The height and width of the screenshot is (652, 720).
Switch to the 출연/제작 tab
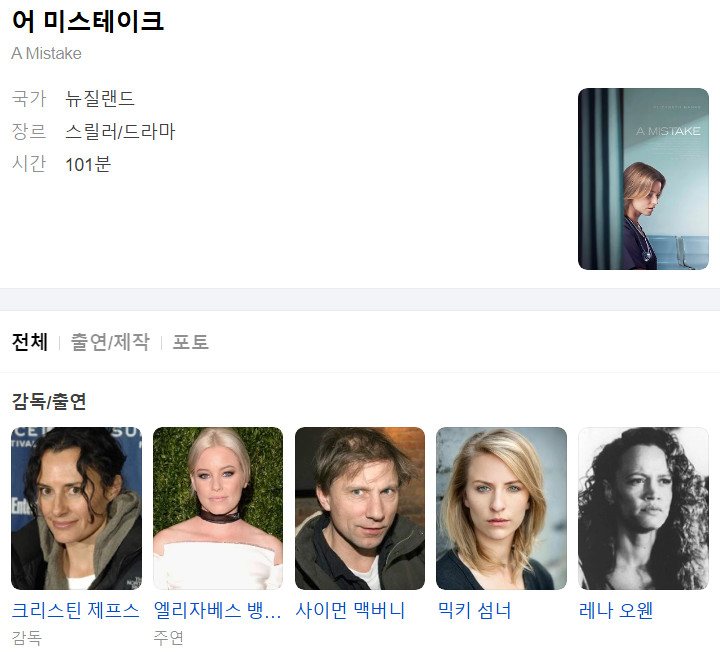110,342
